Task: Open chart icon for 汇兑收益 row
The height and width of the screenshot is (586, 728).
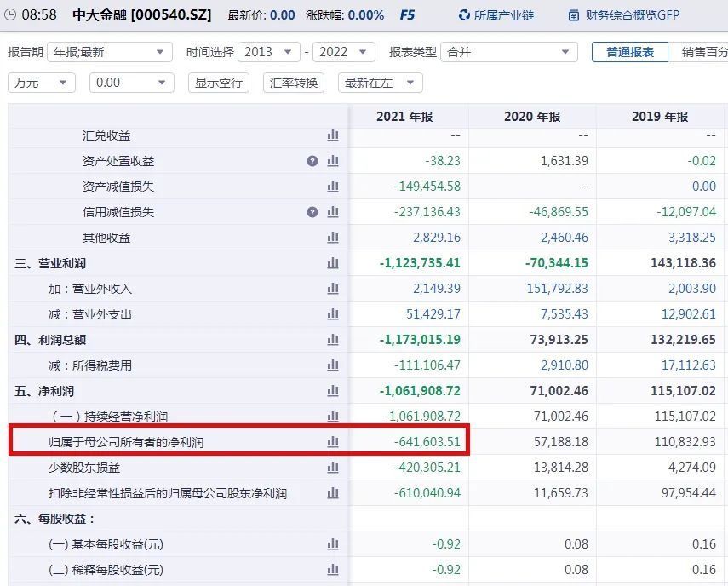Action: click(x=332, y=135)
